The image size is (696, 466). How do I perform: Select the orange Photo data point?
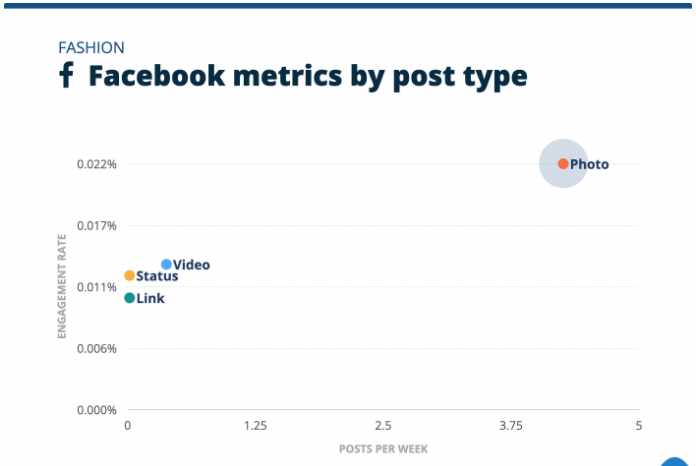click(x=563, y=164)
